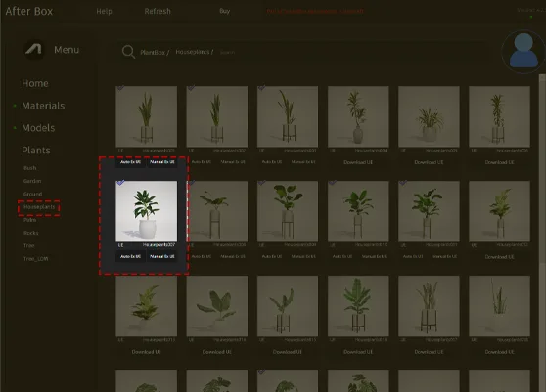Open the user profile avatar

coord(523,51)
